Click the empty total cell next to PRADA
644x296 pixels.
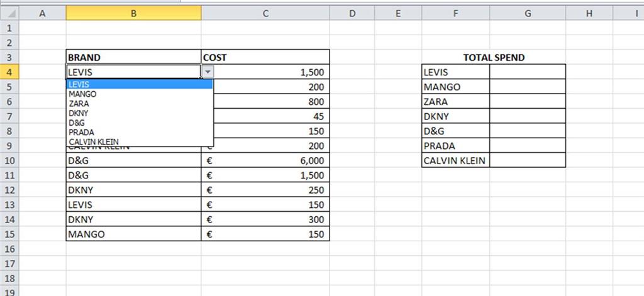tap(528, 146)
